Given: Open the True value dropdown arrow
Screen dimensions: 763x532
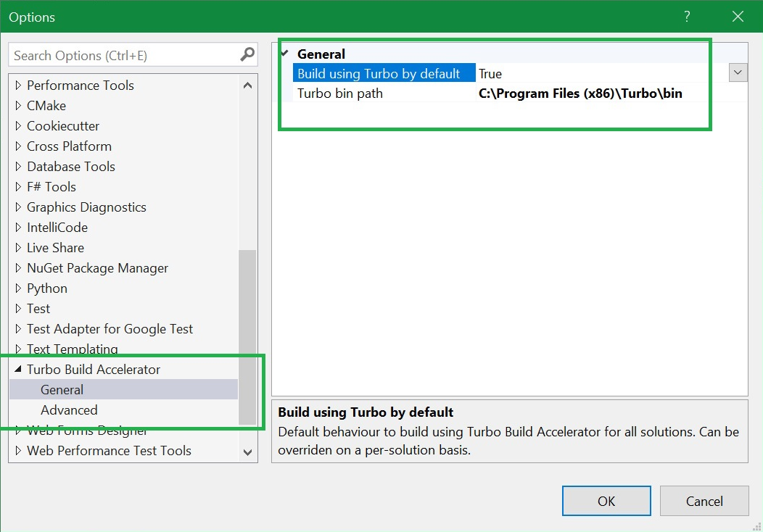Looking at the screenshot, I should [738, 72].
